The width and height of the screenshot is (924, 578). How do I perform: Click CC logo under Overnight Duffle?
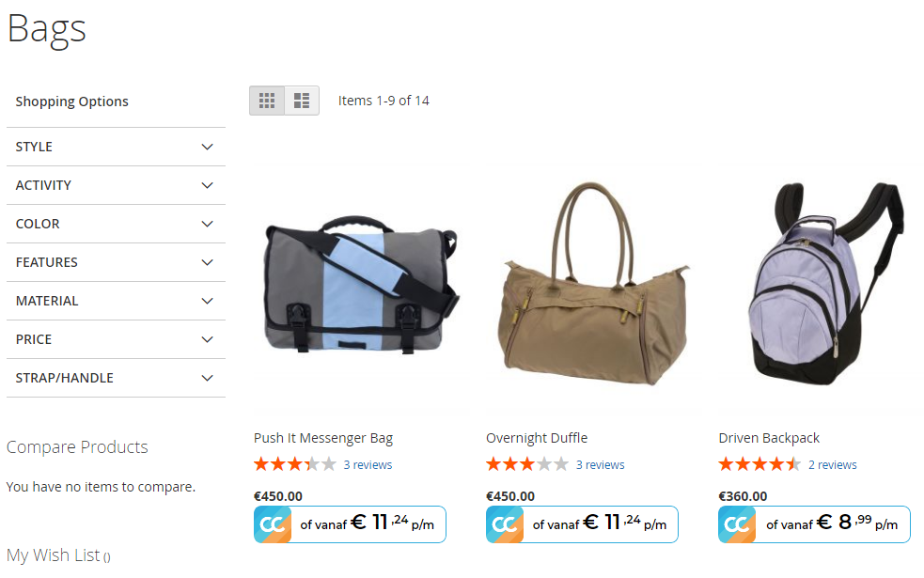click(x=505, y=524)
